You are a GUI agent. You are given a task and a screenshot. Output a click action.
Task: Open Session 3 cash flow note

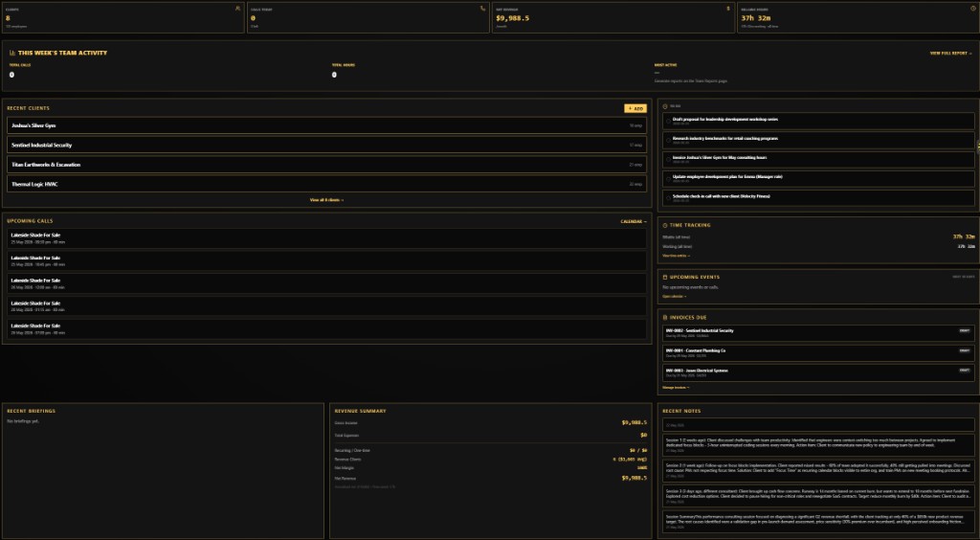[818, 496]
